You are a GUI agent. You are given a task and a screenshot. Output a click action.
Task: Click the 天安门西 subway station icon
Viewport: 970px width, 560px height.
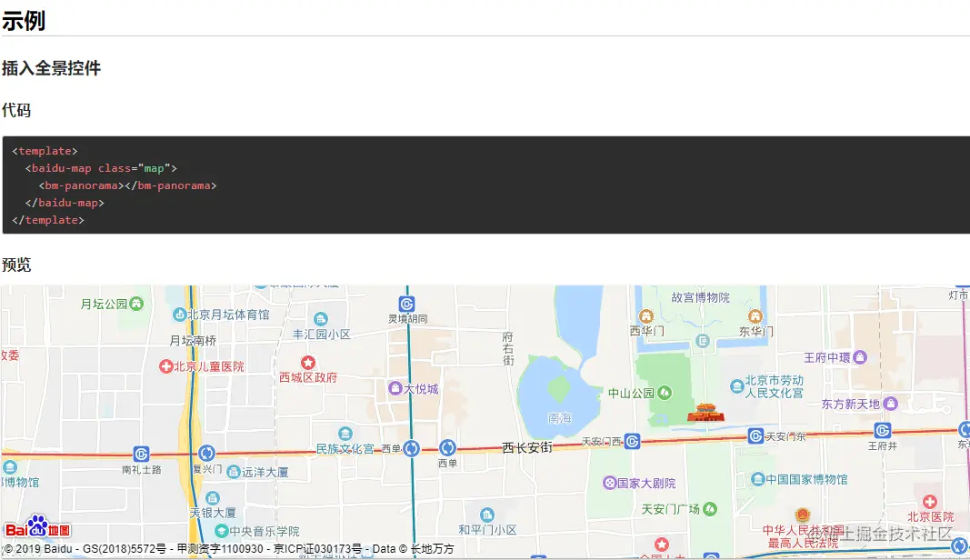(632, 441)
